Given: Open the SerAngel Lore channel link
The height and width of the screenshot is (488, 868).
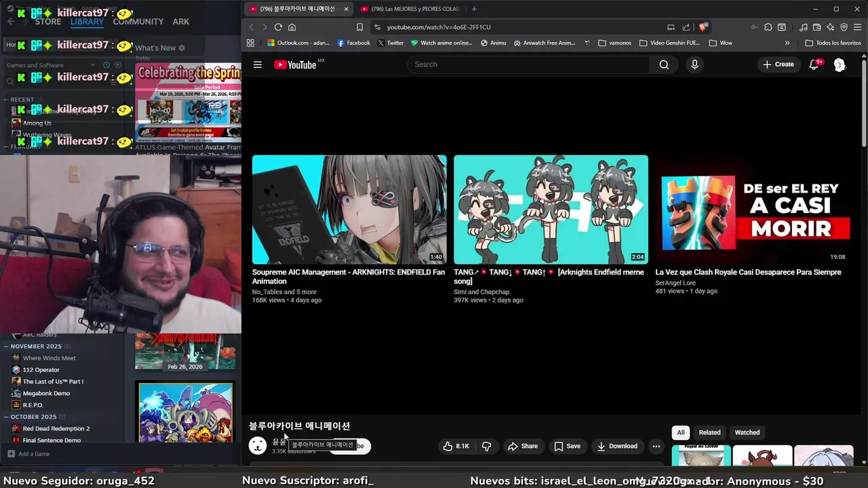Looking at the screenshot, I should (675, 283).
